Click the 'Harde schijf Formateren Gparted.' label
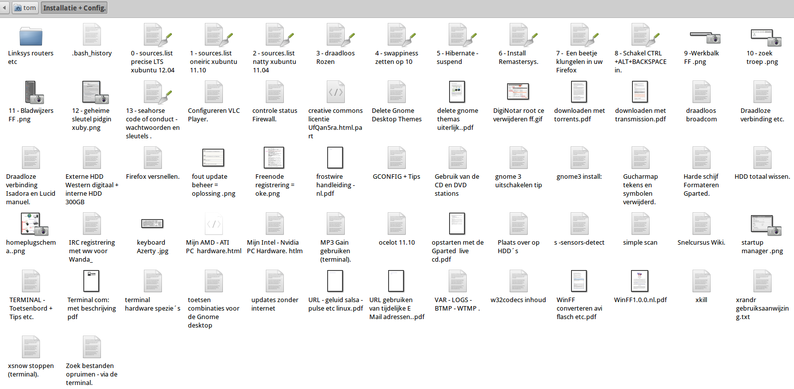794x389 pixels. (x=701, y=185)
